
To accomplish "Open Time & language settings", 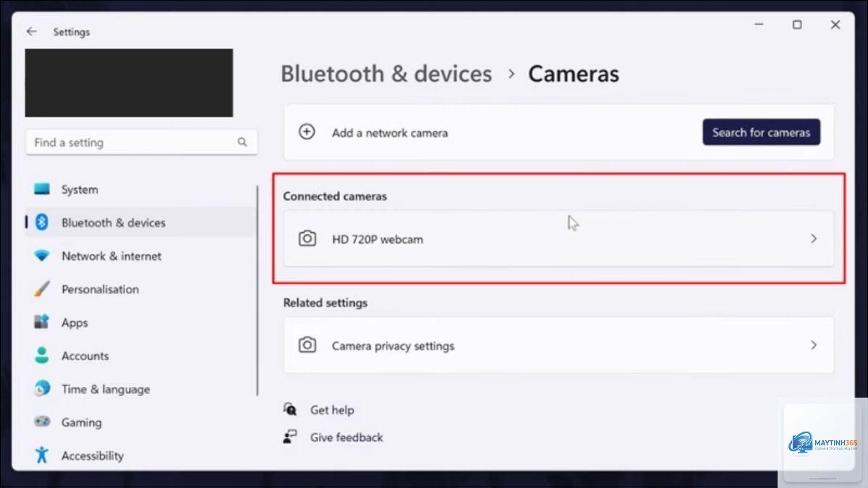I will tap(140, 389).
